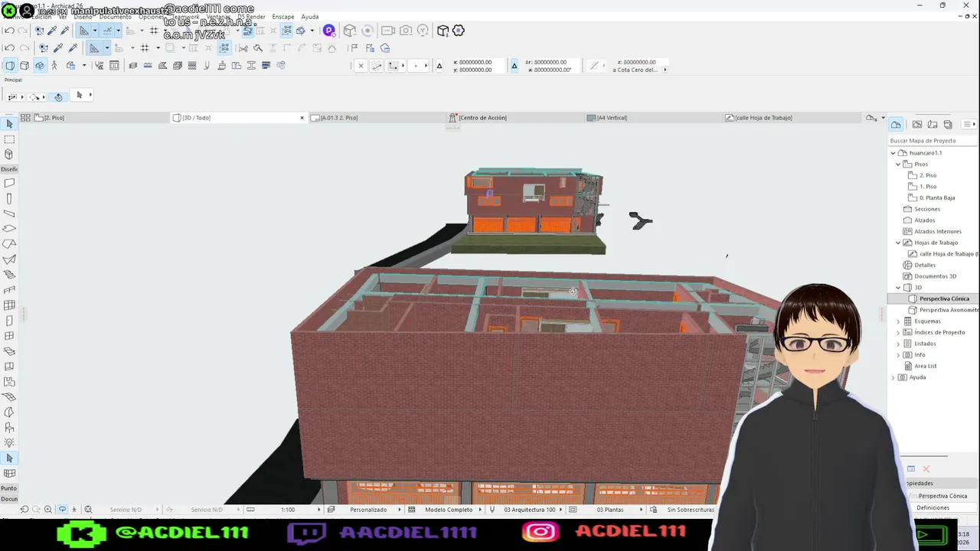Click the Buscar Mapa de Proyecto field

coord(933,141)
